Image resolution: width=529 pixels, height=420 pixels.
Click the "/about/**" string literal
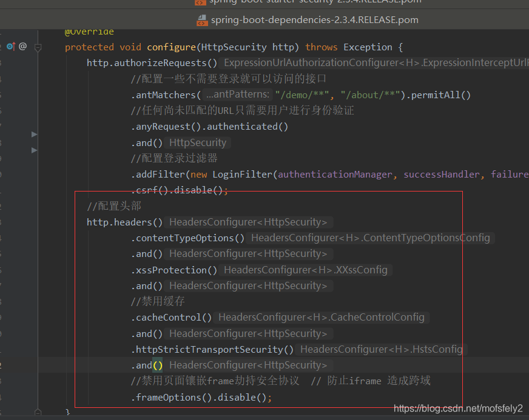click(x=371, y=95)
